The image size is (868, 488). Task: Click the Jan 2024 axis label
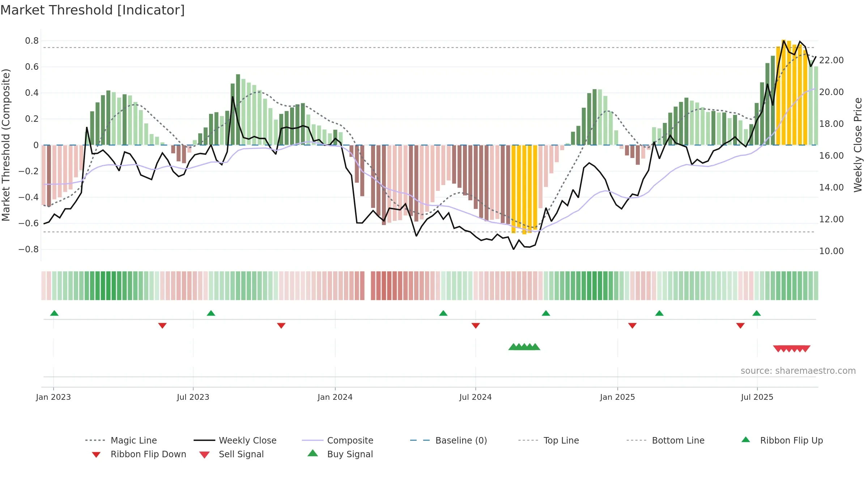coord(335,397)
